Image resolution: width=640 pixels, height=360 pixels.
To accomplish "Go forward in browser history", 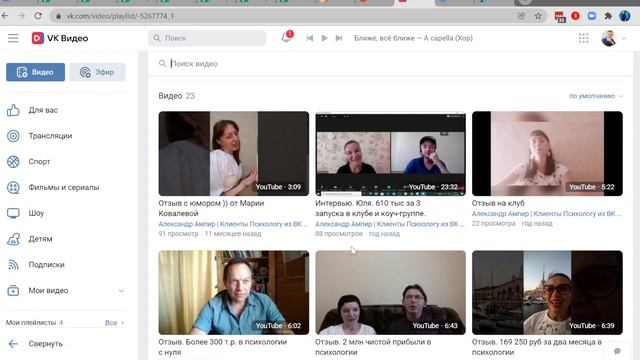I will click(x=21, y=16).
